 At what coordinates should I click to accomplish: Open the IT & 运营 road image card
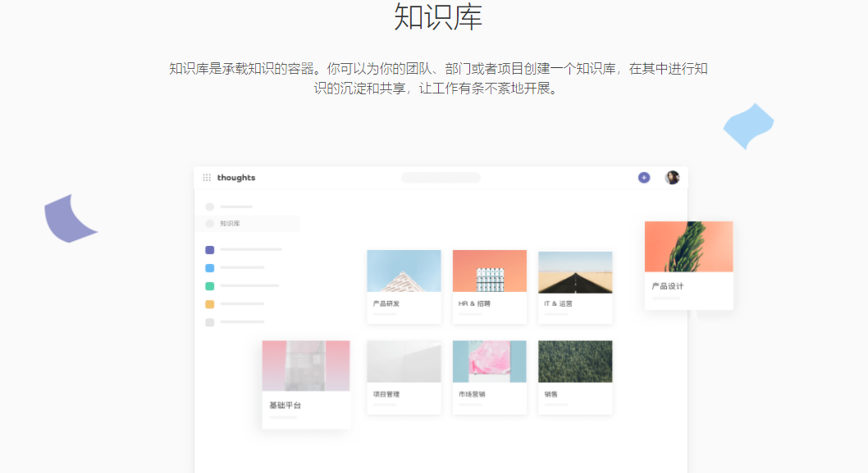click(x=575, y=287)
